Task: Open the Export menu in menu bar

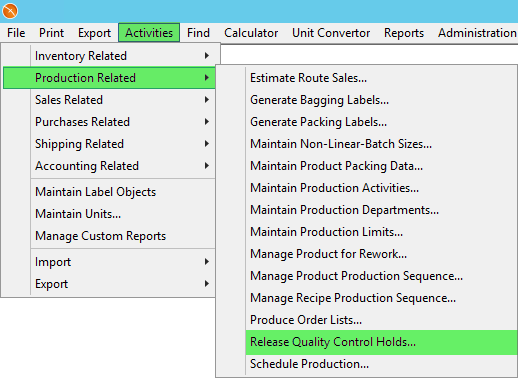Action: coord(94,33)
